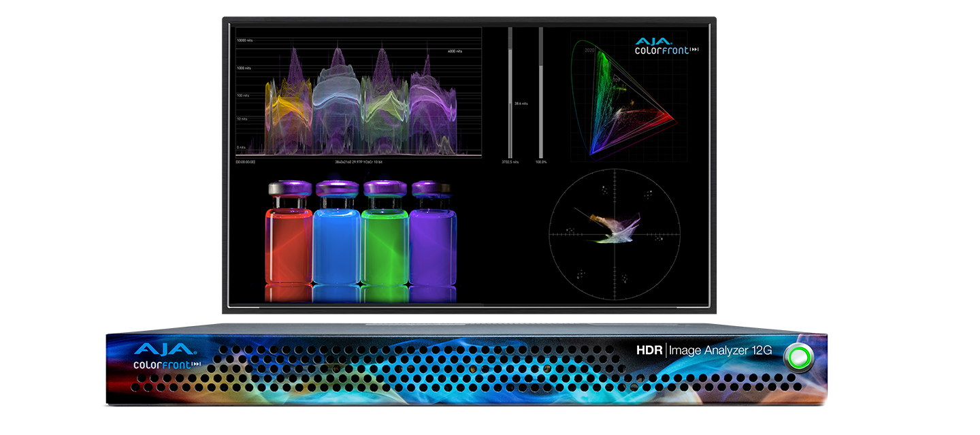The image size is (980, 435).
Task: Click the nits level meter above 3732.5 nits
Action: 510,93
